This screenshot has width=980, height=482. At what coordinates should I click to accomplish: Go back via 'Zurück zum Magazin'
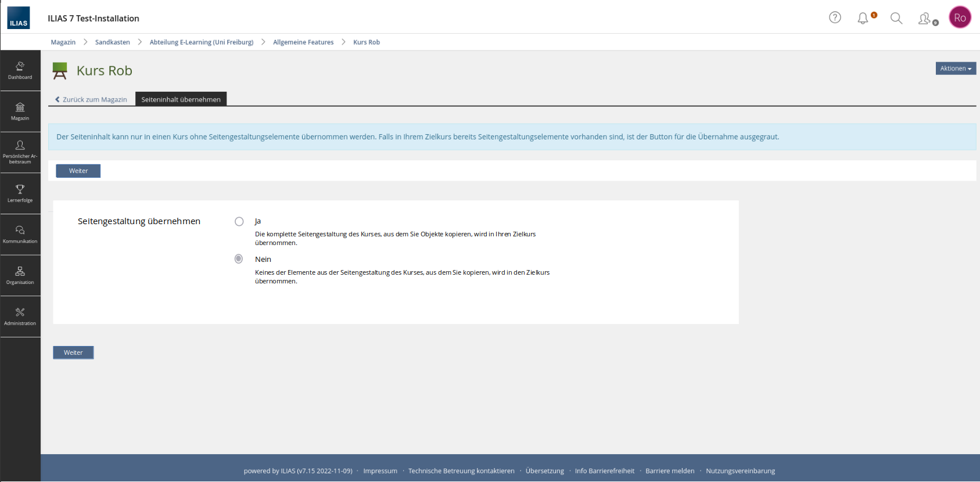click(x=91, y=99)
